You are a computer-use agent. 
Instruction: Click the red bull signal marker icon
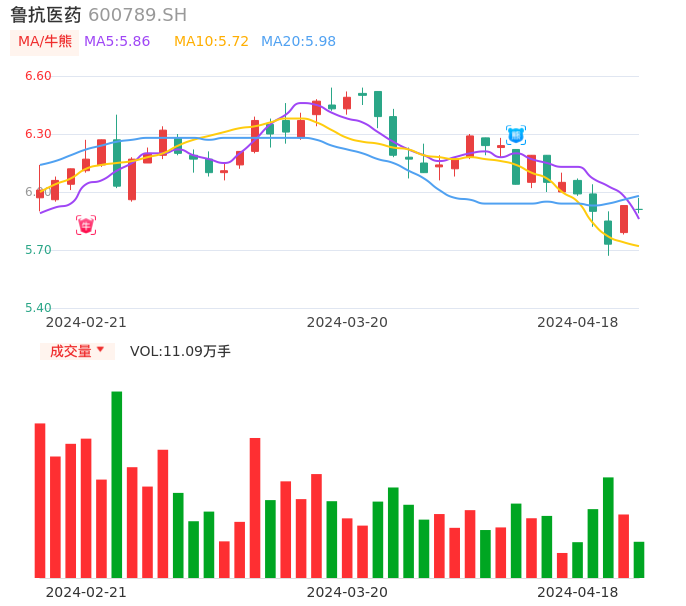click(86, 225)
